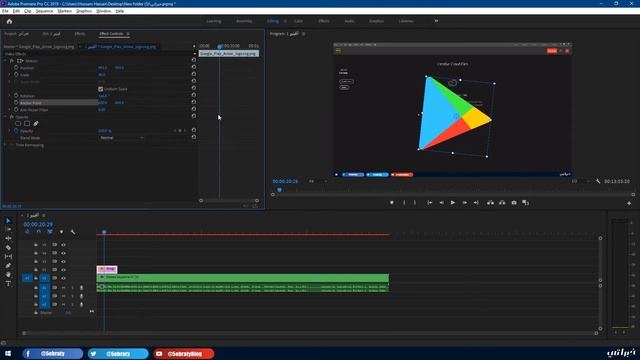Toggle linked selection in the timeline
The width and height of the screenshot is (640, 360).
click(50, 232)
